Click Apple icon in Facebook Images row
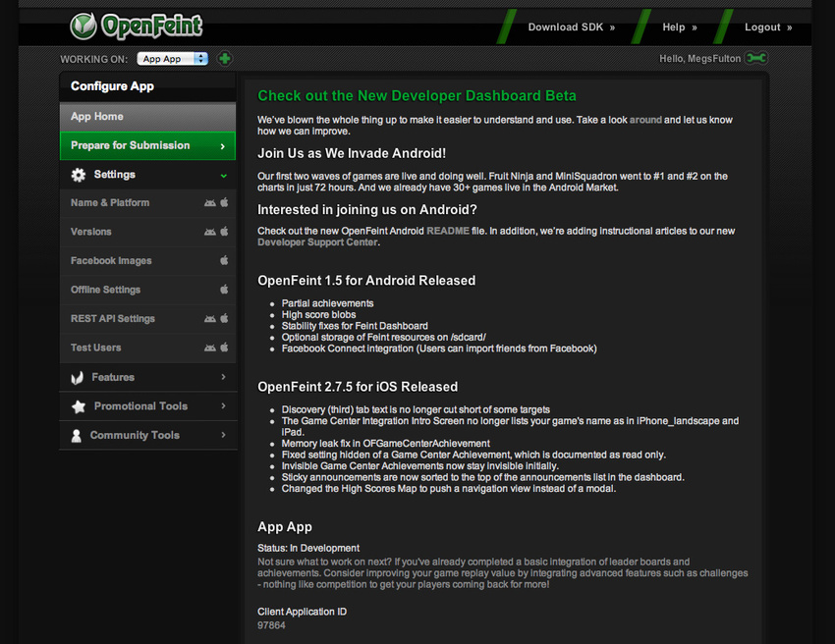 [224, 260]
